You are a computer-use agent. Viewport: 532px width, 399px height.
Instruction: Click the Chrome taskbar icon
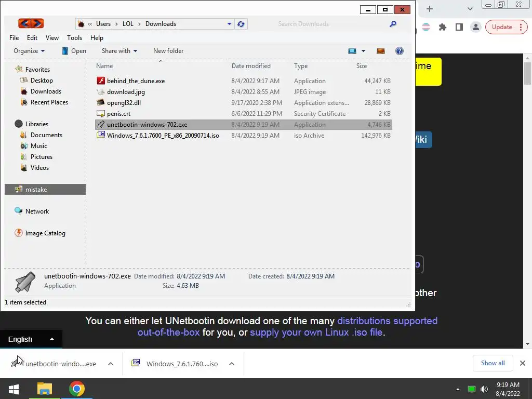tap(77, 389)
